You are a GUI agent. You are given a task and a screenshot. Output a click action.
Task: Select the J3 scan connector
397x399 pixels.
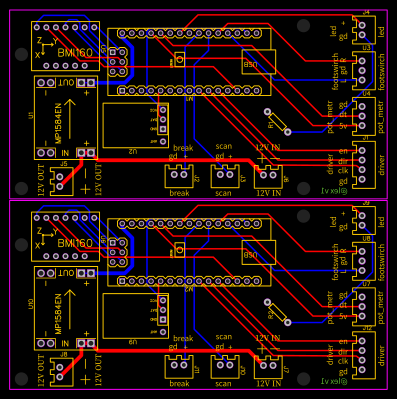coord(225,177)
